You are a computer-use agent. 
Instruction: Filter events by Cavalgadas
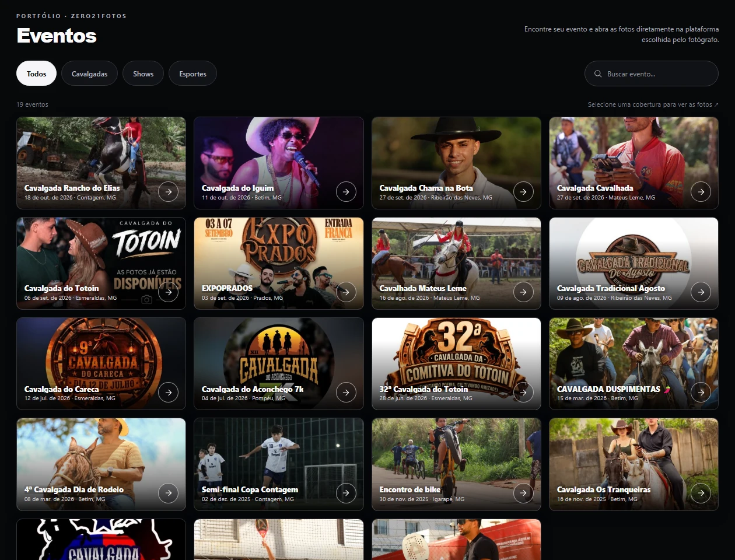(x=89, y=73)
